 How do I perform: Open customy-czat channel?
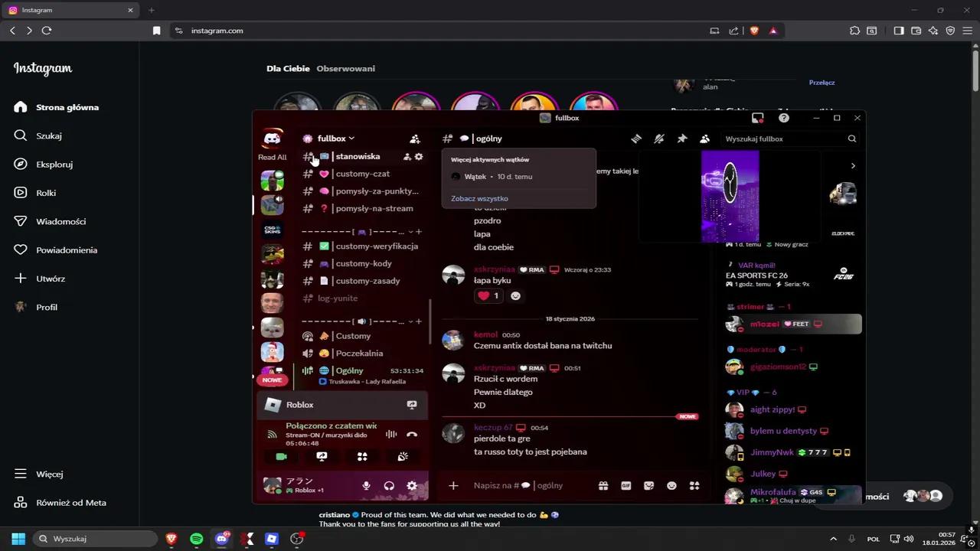(x=363, y=174)
